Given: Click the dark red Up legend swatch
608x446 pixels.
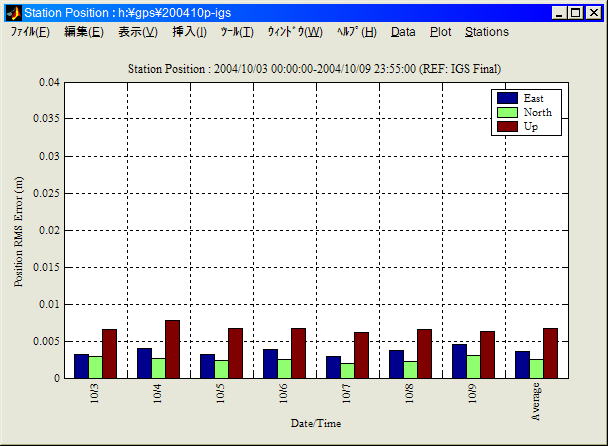Looking at the screenshot, I should coord(507,126).
